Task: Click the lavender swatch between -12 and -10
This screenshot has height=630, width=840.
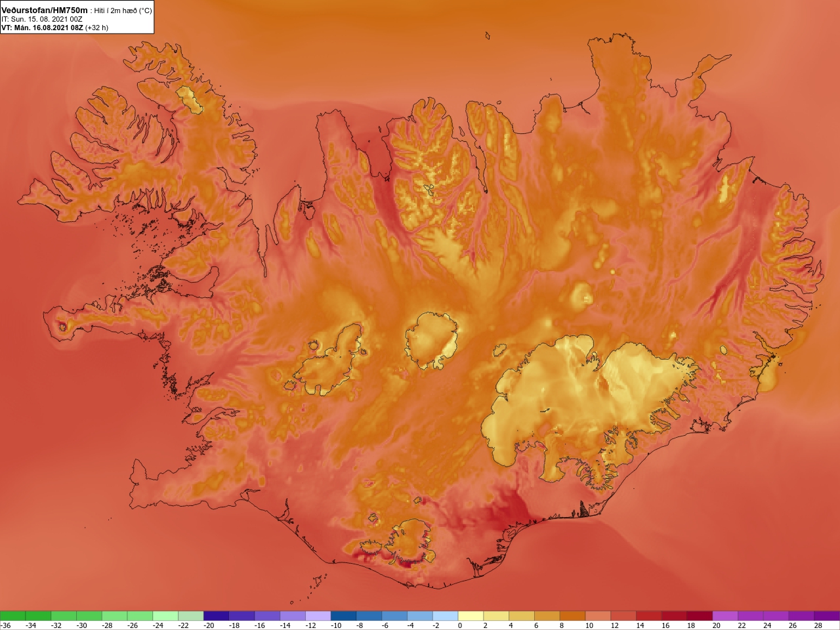Action: pyautogui.click(x=318, y=616)
